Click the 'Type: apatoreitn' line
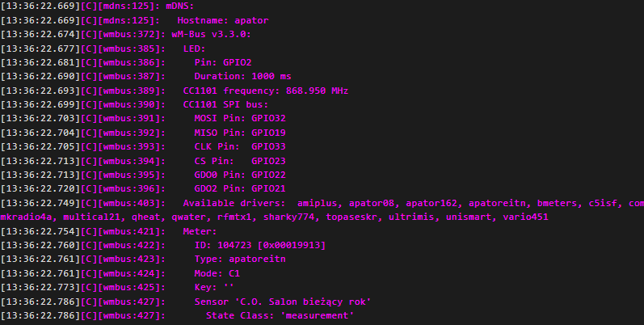The width and height of the screenshot is (644, 325). [x=240, y=260]
